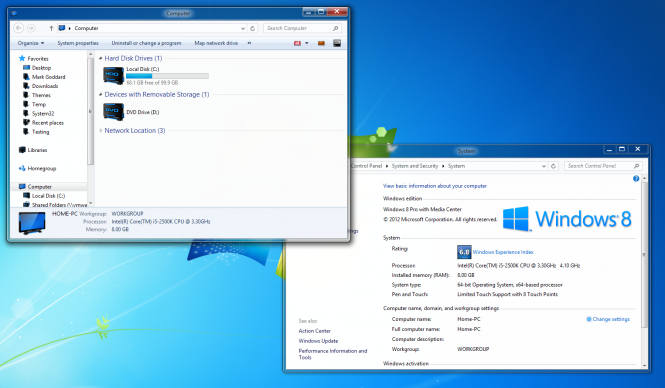Click the Windows Experience Index rating badge
665x388 pixels.
click(x=464, y=252)
